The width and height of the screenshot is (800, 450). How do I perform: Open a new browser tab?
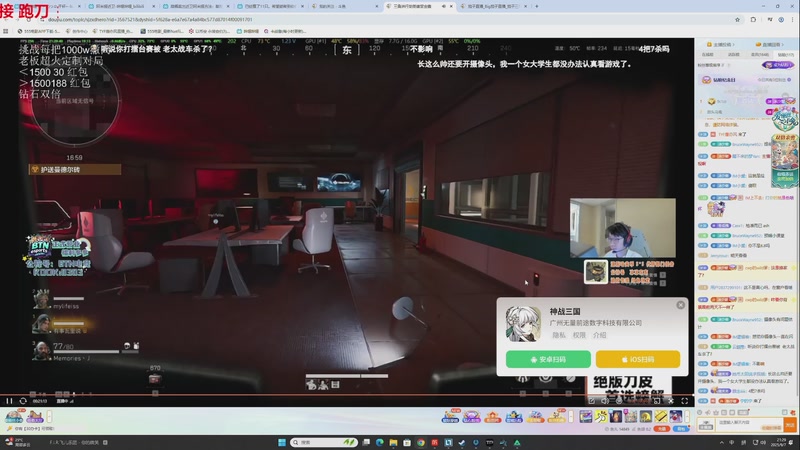[x=537, y=6]
